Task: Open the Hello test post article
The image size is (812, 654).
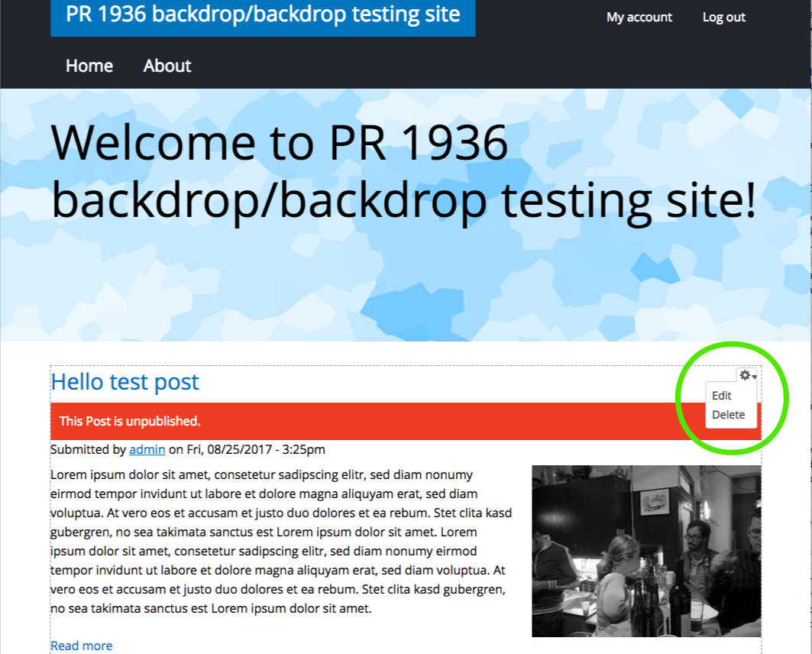Action: (125, 381)
